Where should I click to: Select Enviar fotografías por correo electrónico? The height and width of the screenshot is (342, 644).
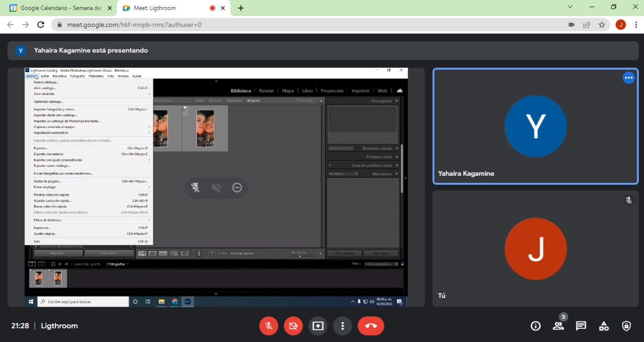pos(89,173)
